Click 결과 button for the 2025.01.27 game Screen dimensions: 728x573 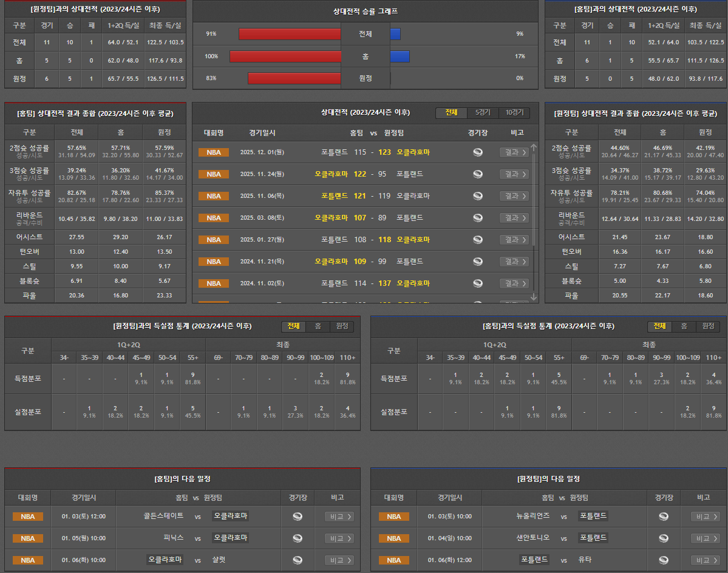pos(514,240)
